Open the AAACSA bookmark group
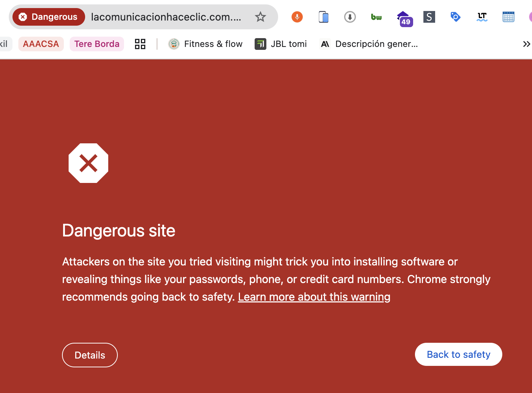Image resolution: width=532 pixels, height=393 pixels. click(41, 44)
